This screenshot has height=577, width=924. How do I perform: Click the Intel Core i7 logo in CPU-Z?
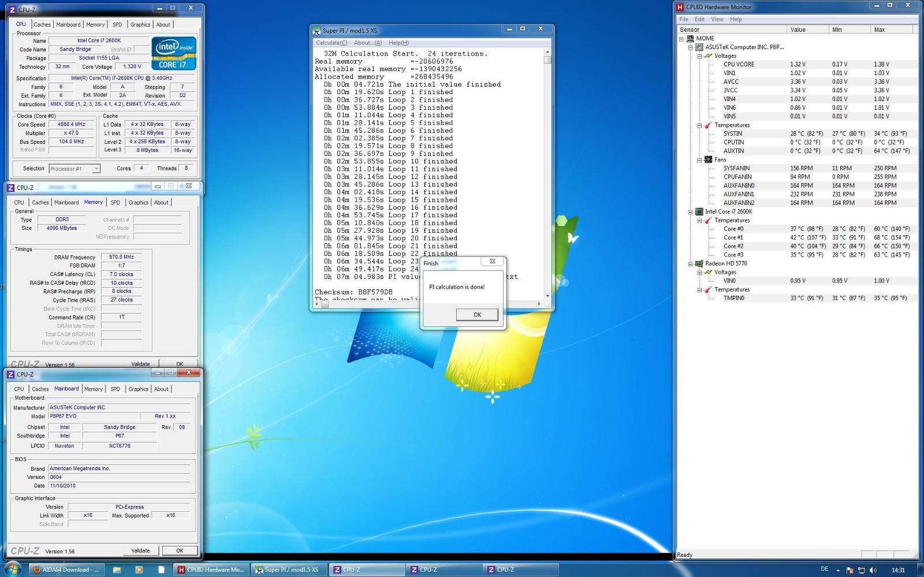click(x=174, y=53)
